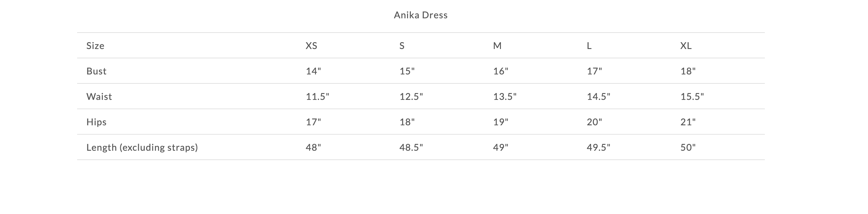Click the XL waist value 15.5"
Viewport: 868px width, 214px height.
point(692,96)
